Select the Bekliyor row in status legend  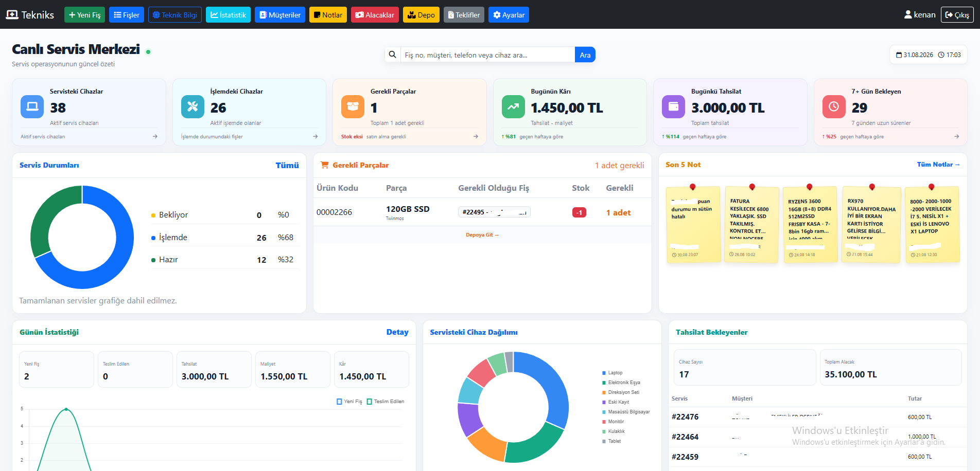click(225, 215)
